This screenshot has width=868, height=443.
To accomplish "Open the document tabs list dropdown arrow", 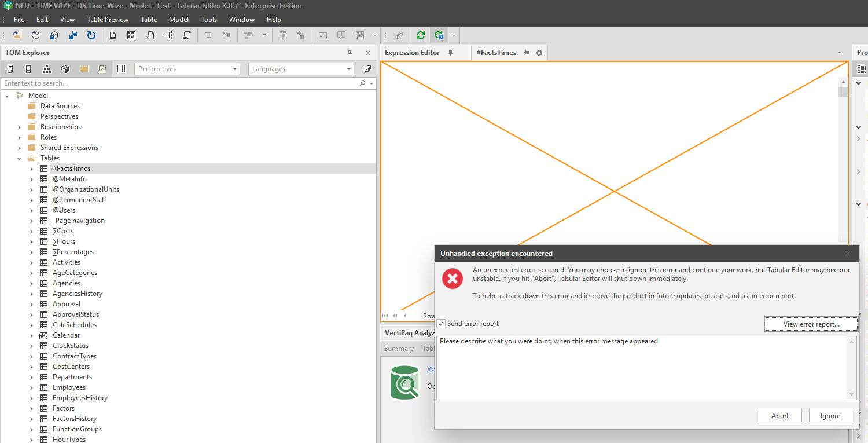I will pos(840,53).
